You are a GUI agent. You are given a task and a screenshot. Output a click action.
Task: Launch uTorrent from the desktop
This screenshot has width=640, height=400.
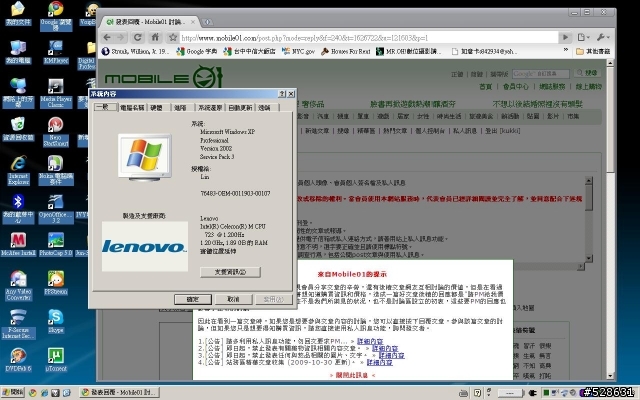tap(56, 360)
